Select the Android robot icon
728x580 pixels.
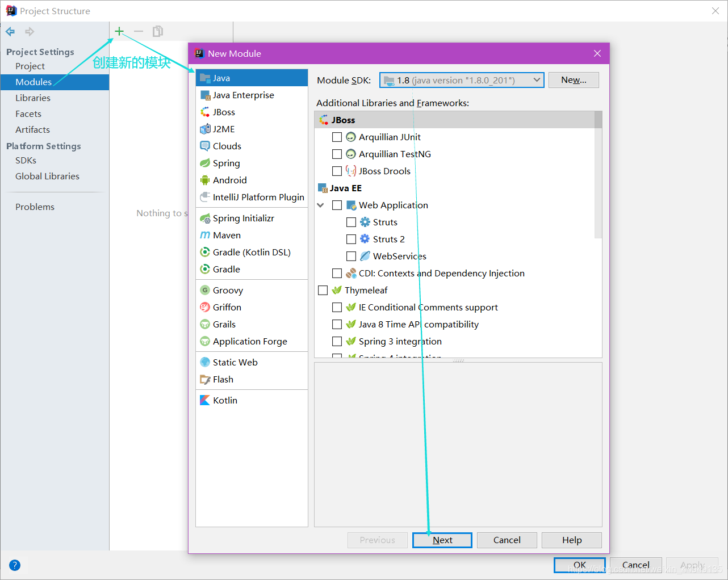[x=205, y=180]
